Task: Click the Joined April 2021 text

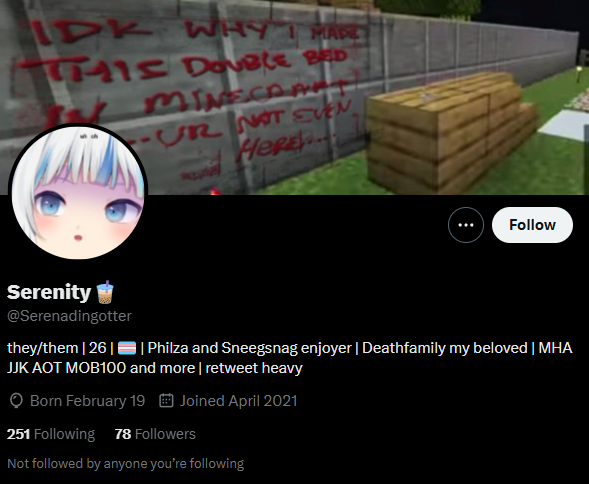Action: [x=239, y=401]
